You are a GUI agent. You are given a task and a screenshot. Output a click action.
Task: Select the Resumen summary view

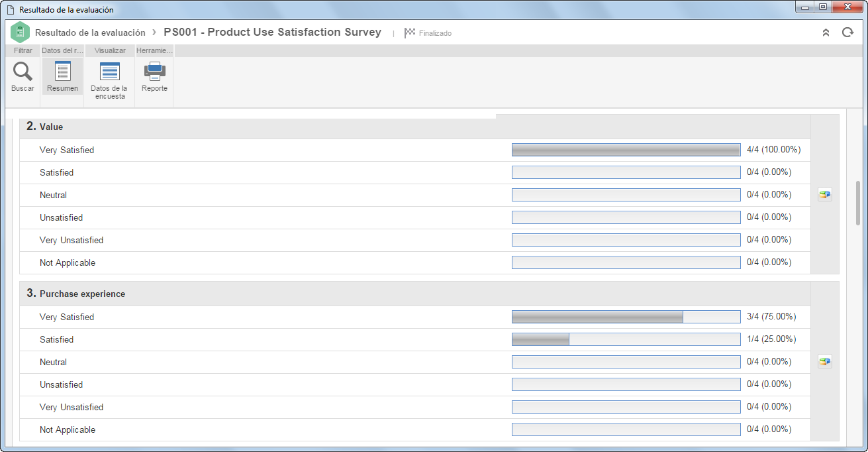62,77
